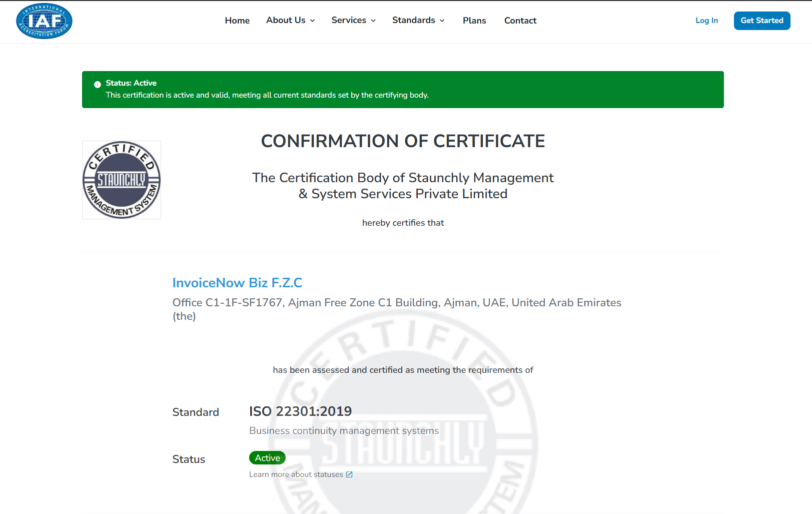Viewport: 812px width, 514px height.
Task: Click the Confirmation of Certificate heading
Action: 403,141
